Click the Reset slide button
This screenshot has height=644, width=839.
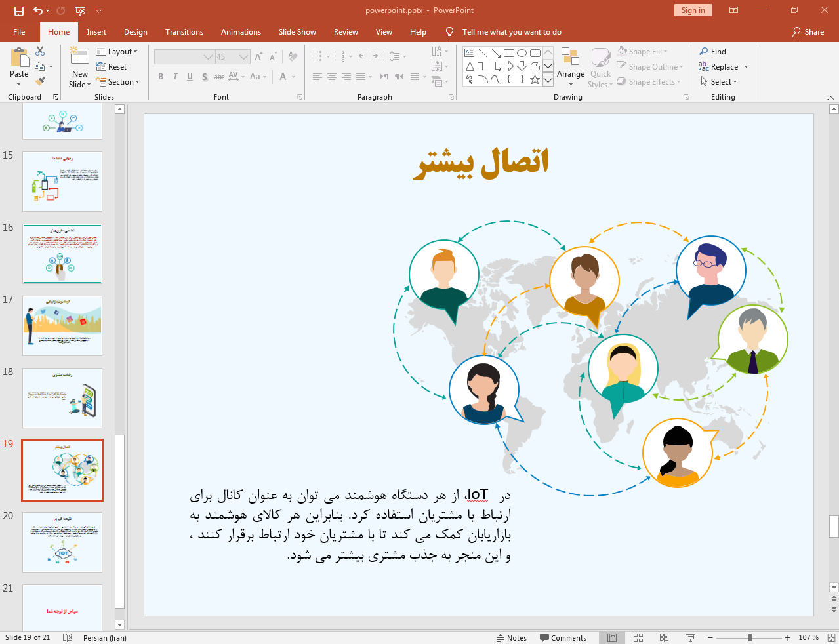click(x=112, y=66)
